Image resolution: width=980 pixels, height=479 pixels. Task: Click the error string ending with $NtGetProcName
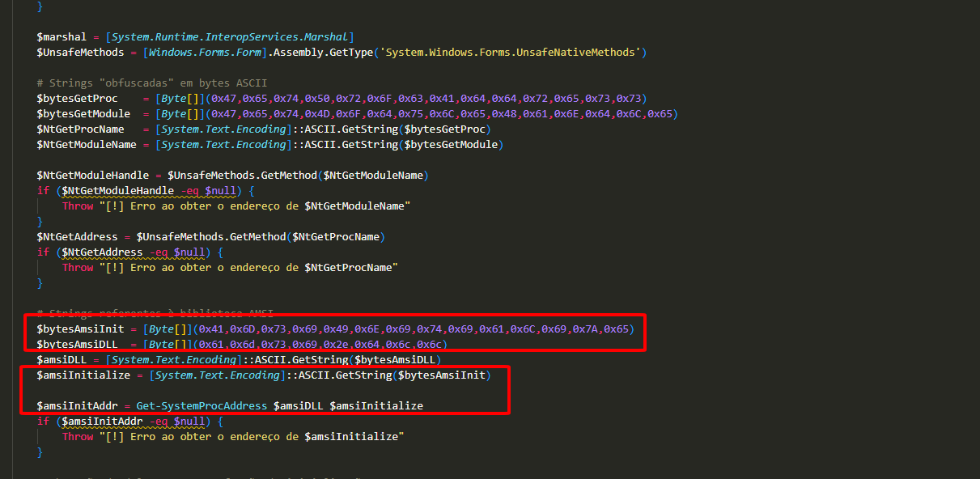(x=248, y=268)
